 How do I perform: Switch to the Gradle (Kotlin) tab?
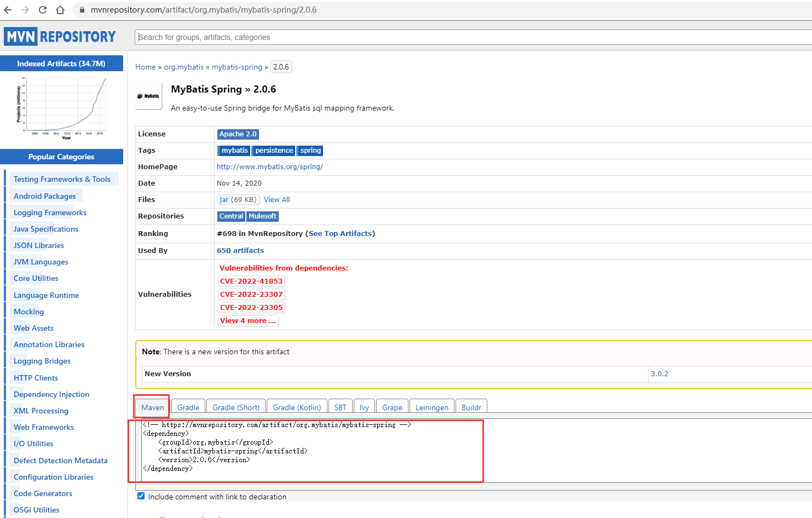pyautogui.click(x=297, y=407)
